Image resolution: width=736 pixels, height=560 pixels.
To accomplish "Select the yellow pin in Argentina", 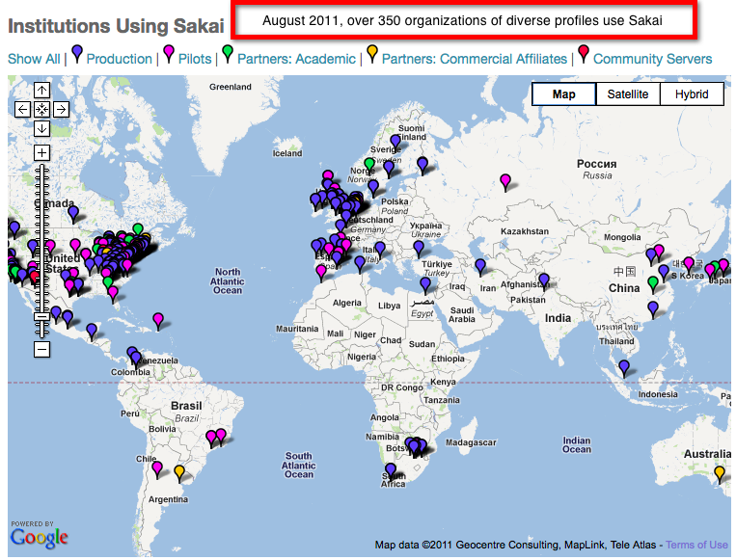I will [x=179, y=472].
